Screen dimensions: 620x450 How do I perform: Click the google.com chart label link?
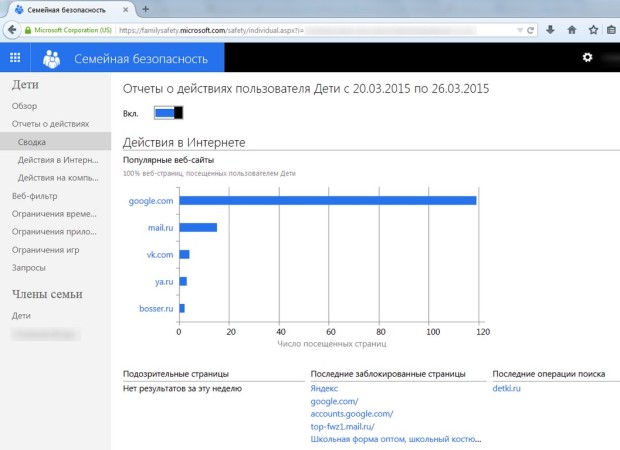[151, 201]
